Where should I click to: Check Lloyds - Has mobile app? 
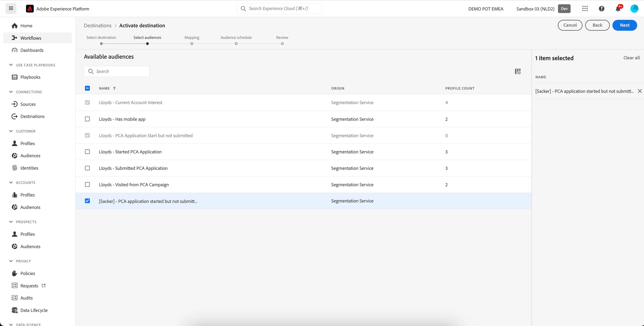[87, 119]
